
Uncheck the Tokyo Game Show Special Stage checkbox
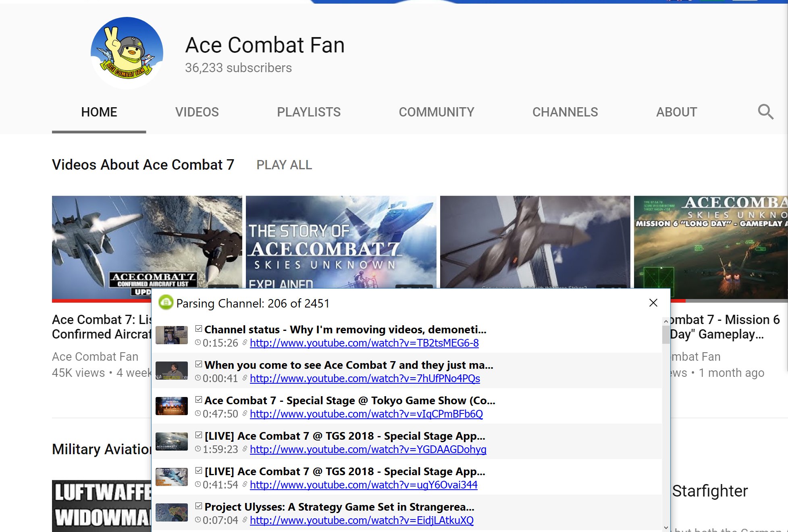(198, 400)
